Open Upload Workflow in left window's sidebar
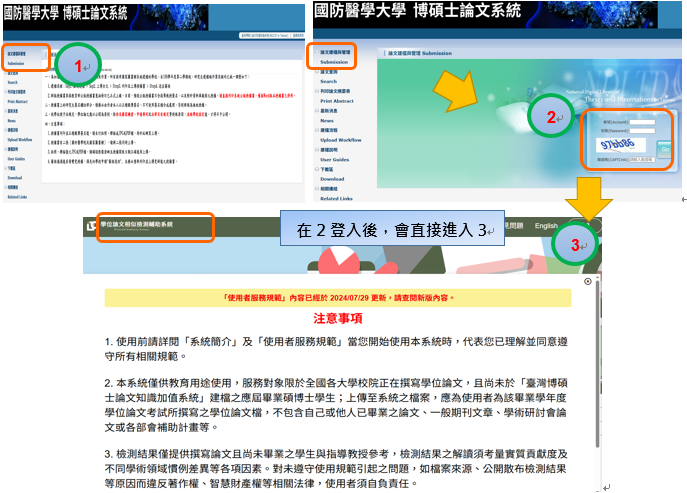This screenshot has height=493, width=687. pyautogui.click(x=20, y=140)
